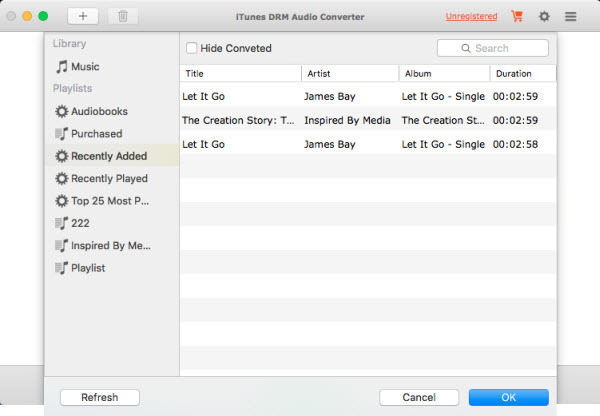Select the Let It Go track lasting 00:02:59
Viewport: 600px width, 416px height.
pos(368,96)
